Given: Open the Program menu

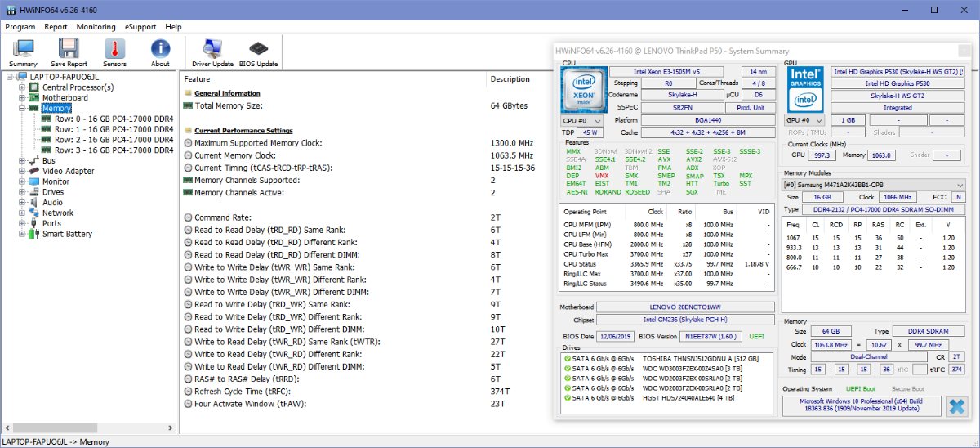Looking at the screenshot, I should pos(20,27).
